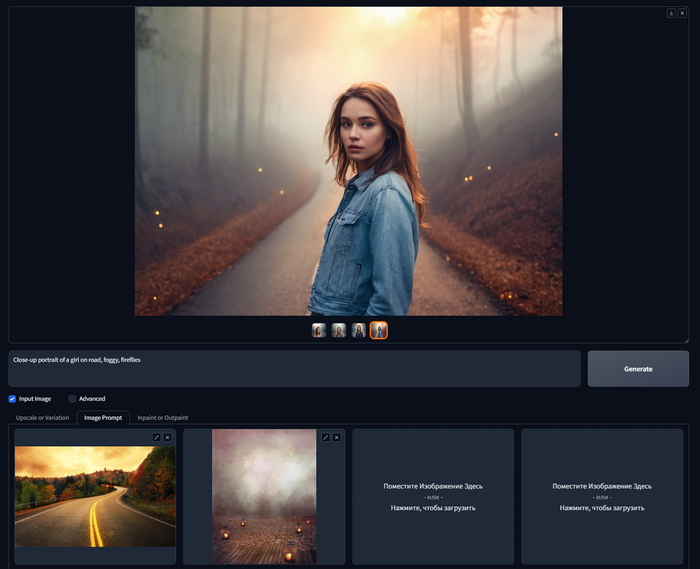Close the gallery preview with X icon

682,13
